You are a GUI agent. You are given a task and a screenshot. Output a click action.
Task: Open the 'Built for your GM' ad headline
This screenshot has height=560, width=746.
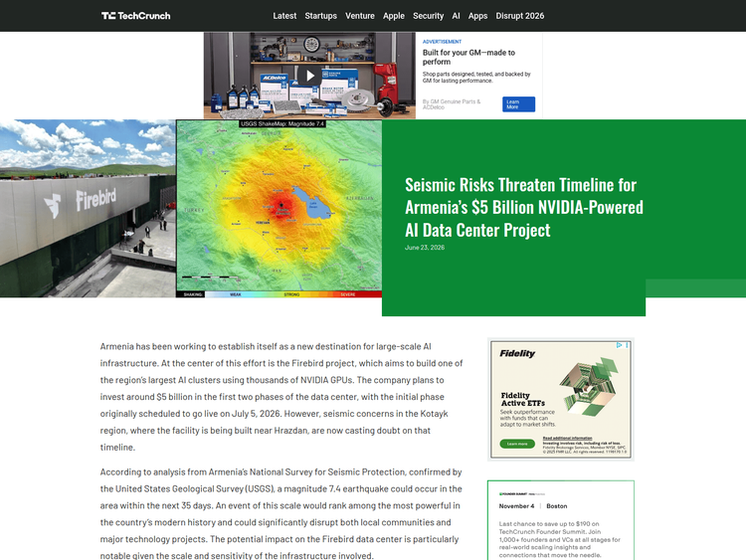[x=468, y=57]
